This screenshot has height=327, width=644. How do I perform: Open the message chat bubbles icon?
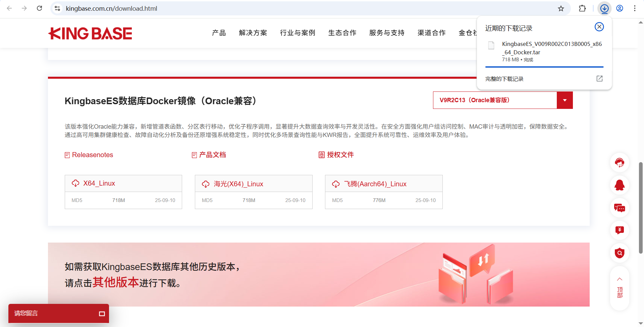click(x=620, y=208)
